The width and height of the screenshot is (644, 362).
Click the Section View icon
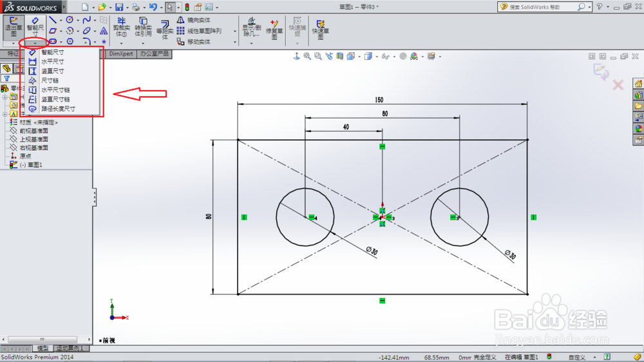click(x=339, y=56)
